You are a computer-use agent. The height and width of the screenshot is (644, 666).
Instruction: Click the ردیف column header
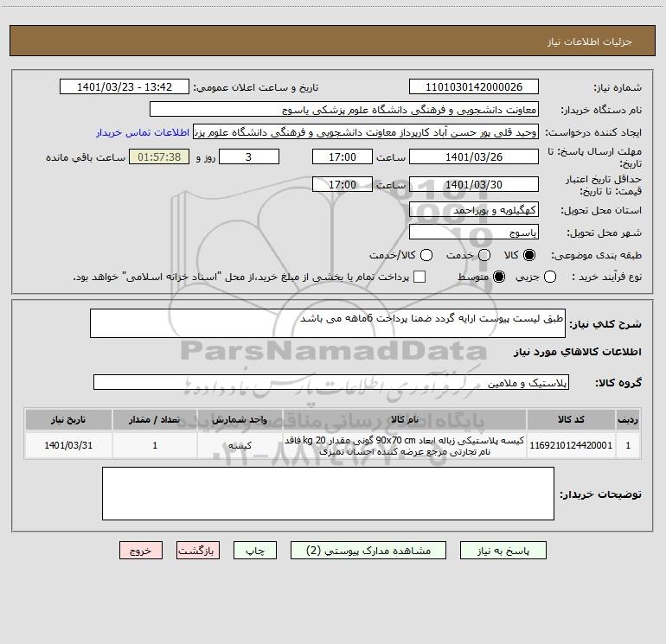628,419
